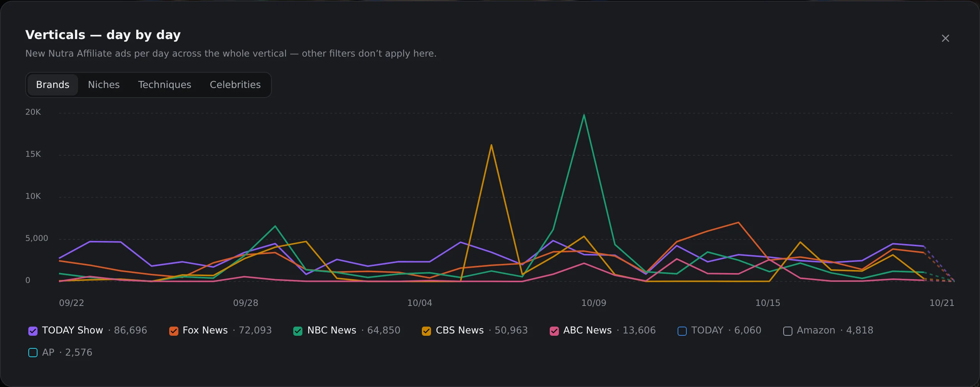The height and width of the screenshot is (387, 980).
Task: Open the Niches tab
Action: coord(104,85)
